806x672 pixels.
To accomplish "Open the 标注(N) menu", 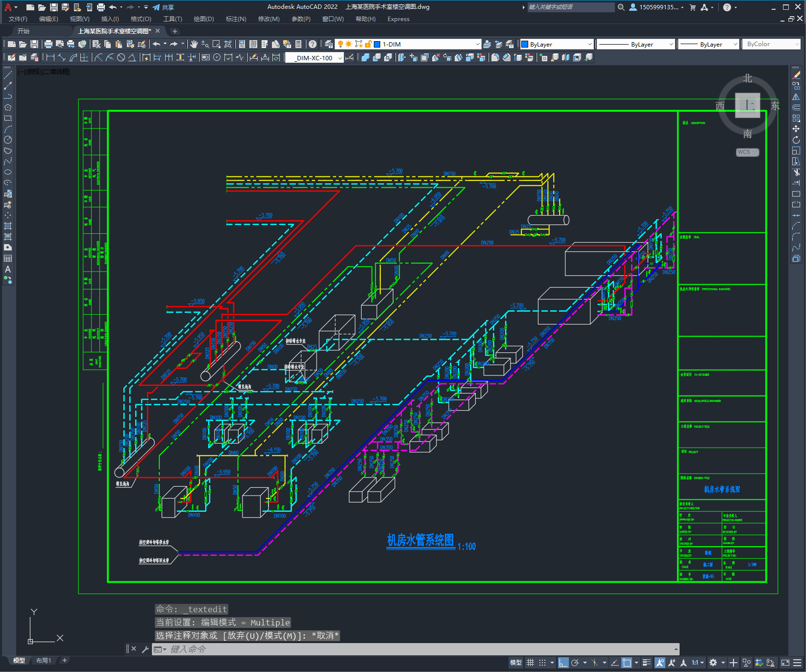I will [x=236, y=19].
